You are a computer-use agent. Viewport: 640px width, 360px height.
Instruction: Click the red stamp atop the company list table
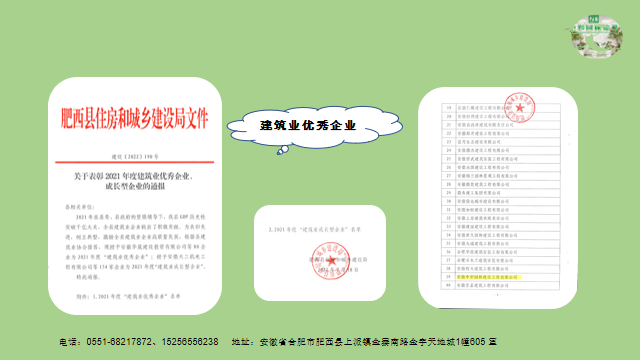tap(519, 108)
